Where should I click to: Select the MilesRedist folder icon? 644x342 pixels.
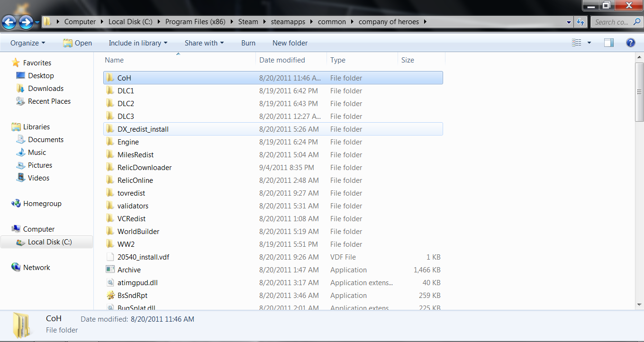pos(110,154)
